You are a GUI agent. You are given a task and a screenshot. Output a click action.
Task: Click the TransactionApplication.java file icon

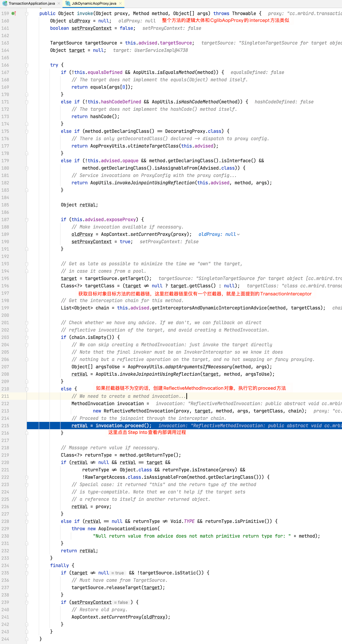tap(5, 4)
